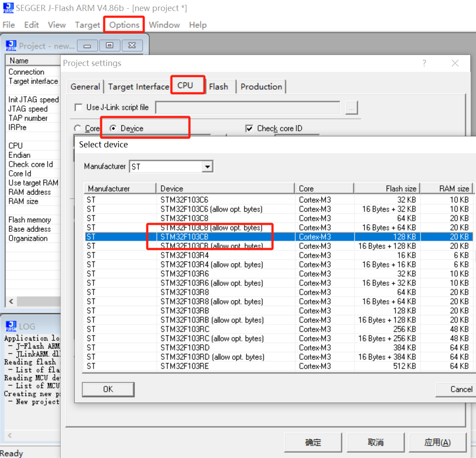Switch to the Target Interface tab
This screenshot has width=476, height=458.
click(x=138, y=87)
